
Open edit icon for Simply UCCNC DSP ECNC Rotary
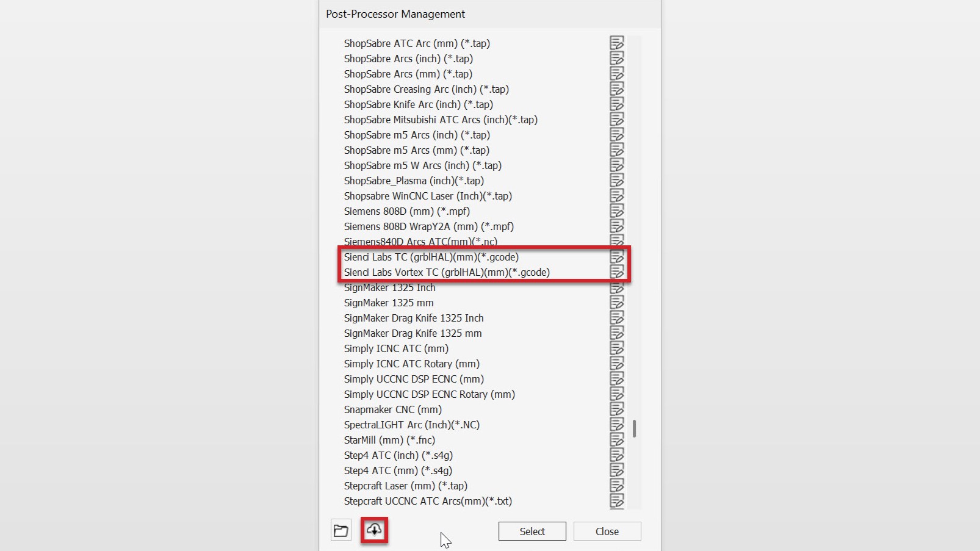click(617, 394)
